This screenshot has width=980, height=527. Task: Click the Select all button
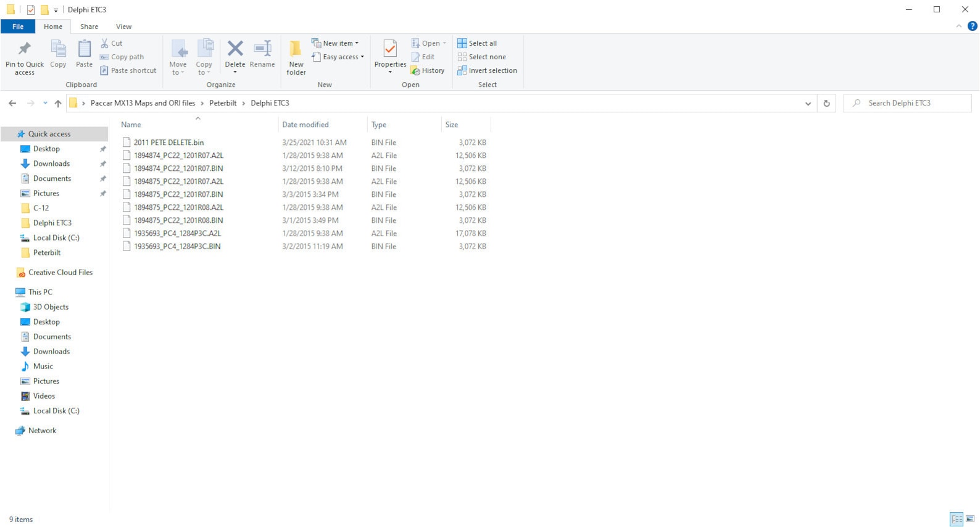coord(477,43)
